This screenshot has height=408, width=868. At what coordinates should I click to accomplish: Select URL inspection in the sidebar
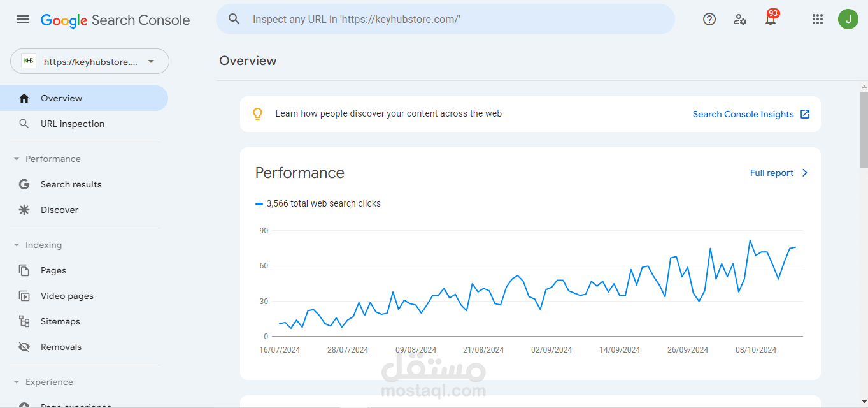coord(84,124)
